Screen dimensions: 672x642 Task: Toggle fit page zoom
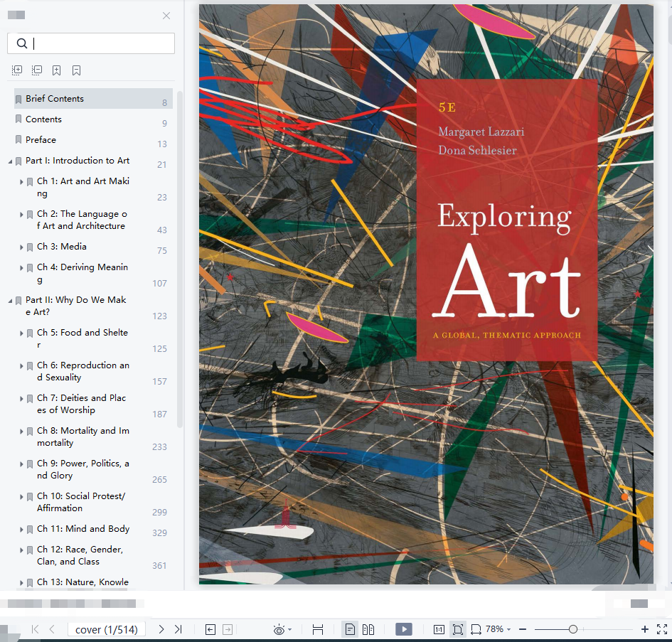(458, 629)
